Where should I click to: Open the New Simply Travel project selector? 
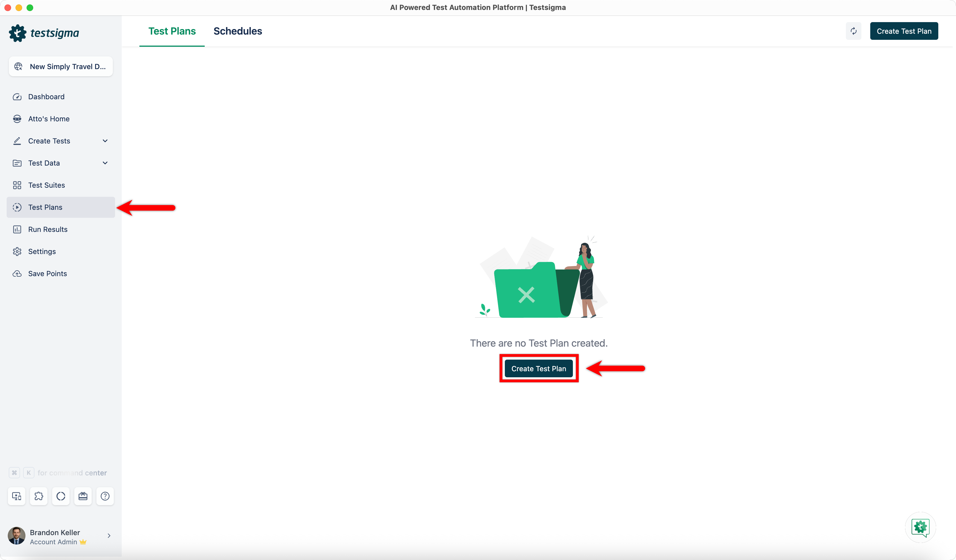(x=61, y=66)
